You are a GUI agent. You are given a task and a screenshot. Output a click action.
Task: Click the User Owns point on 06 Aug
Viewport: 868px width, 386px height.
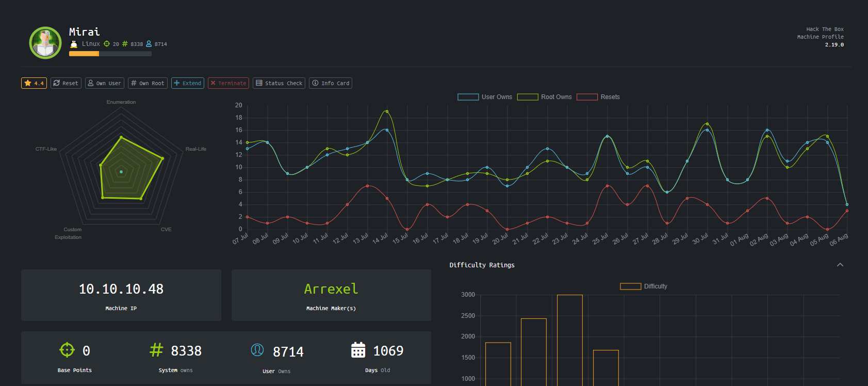click(847, 204)
